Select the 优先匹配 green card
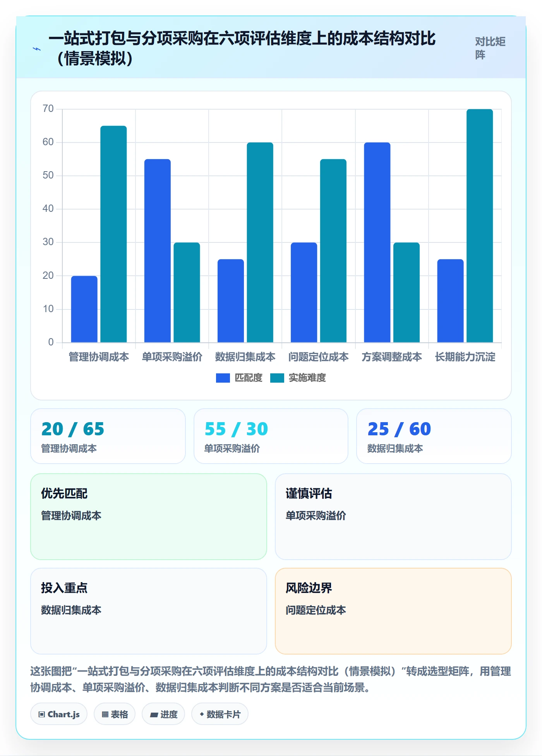 [x=149, y=517]
